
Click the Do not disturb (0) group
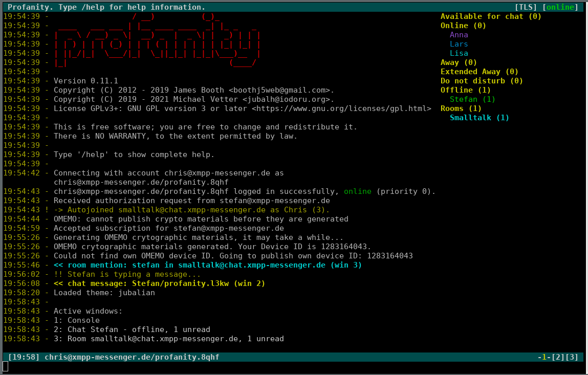(482, 81)
